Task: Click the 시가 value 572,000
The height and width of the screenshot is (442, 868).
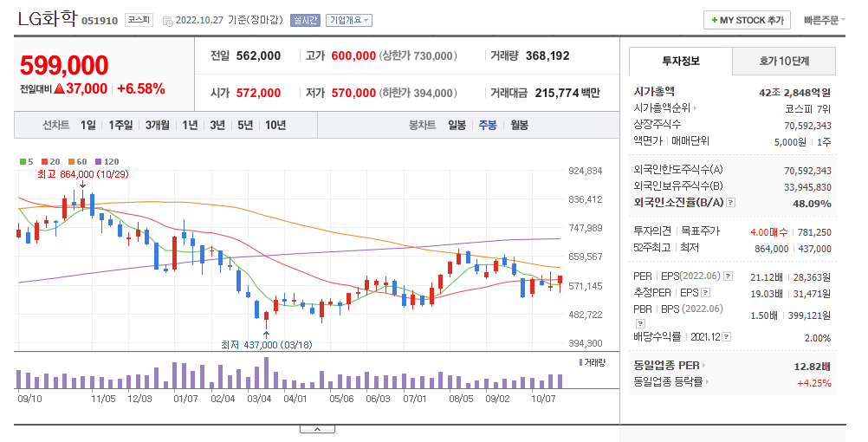Action: [x=258, y=93]
